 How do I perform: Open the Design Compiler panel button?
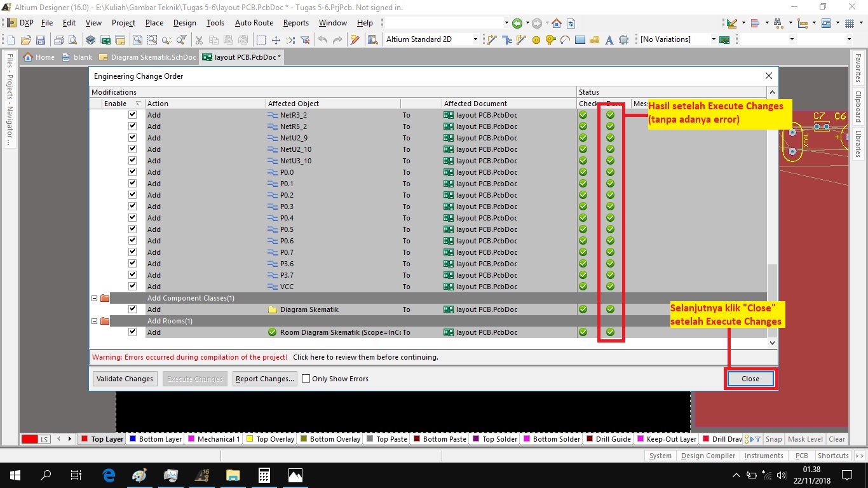[708, 456]
